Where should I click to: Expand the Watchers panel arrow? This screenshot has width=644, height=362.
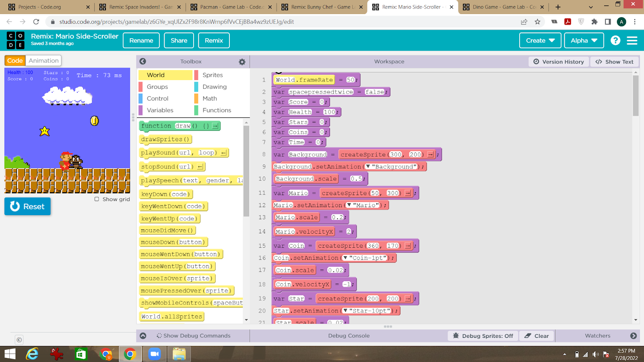tap(634, 335)
